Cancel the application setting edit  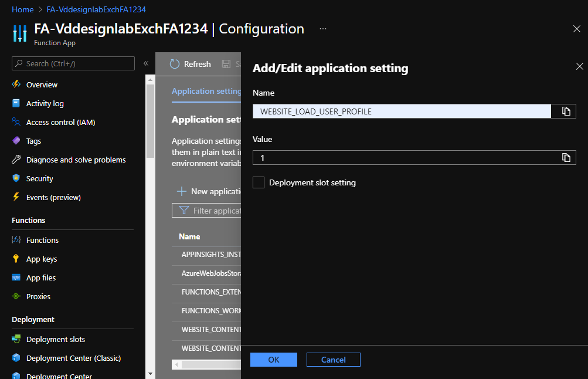pyautogui.click(x=334, y=360)
